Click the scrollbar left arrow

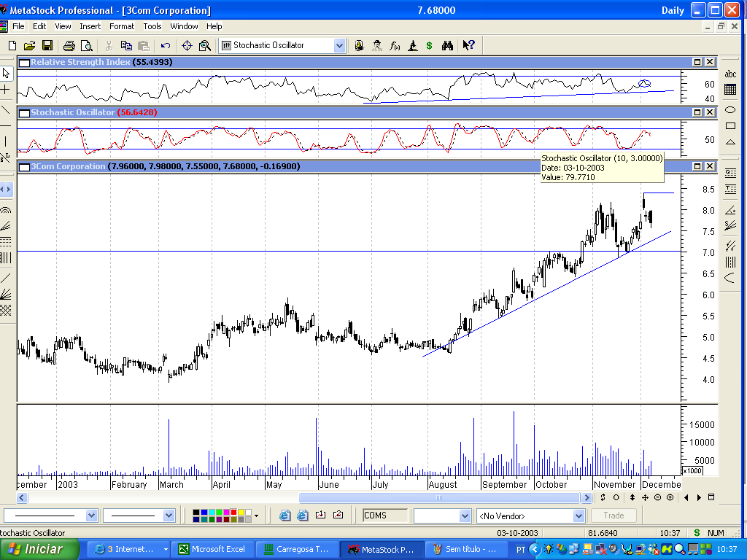22,497
